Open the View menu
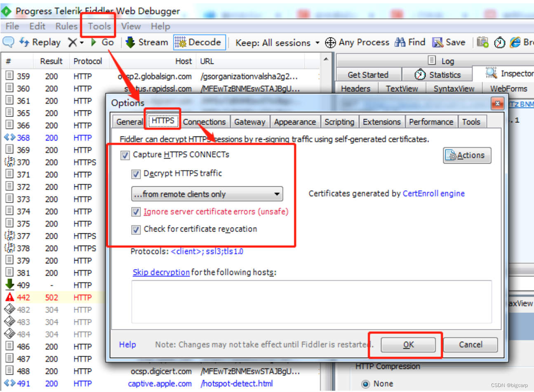Screen dimensions: 534x392 [131, 26]
